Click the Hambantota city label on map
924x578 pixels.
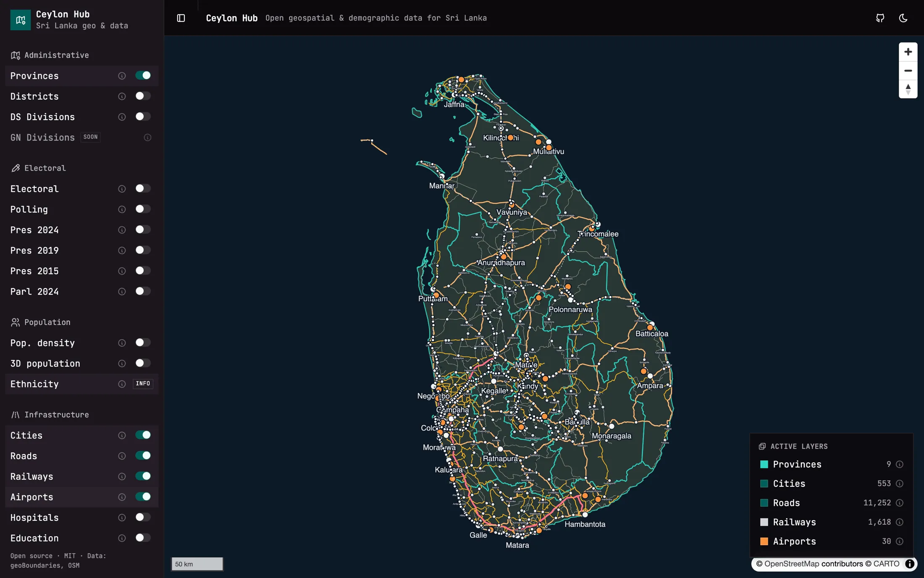click(x=585, y=524)
